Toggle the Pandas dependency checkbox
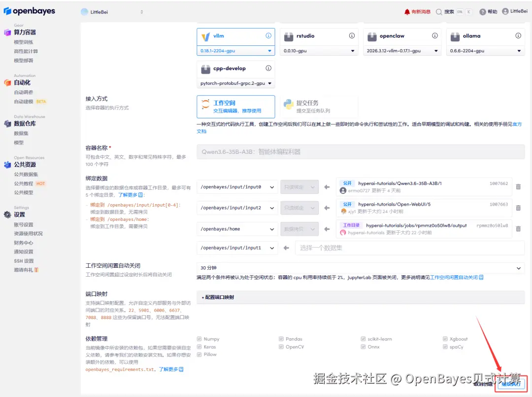The height and width of the screenshot is (397, 532). click(281, 339)
